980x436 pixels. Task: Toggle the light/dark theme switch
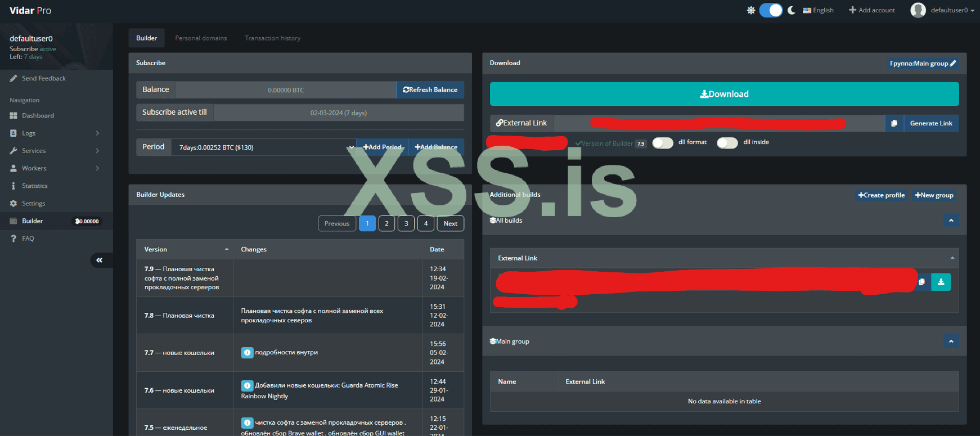[771, 10]
